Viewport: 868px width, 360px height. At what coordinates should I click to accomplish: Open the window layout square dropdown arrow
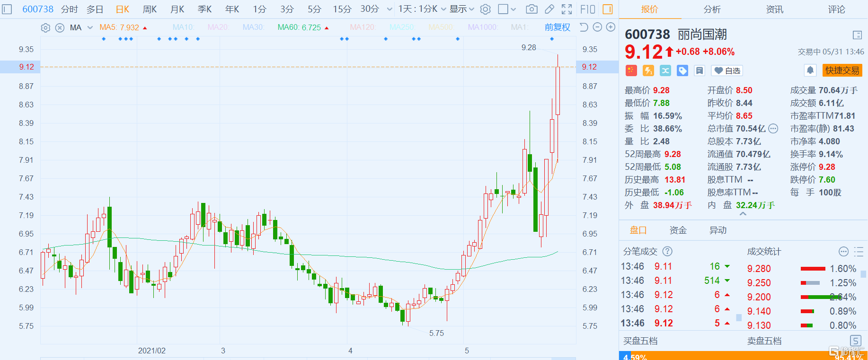(x=514, y=9)
